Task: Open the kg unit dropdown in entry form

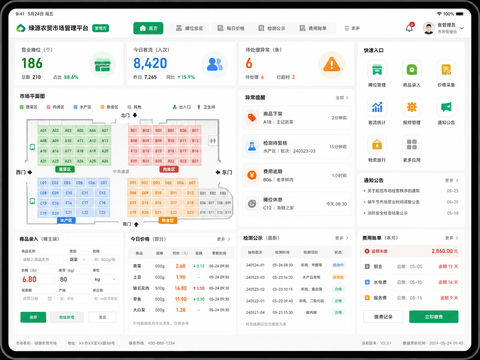Action: click(105, 279)
